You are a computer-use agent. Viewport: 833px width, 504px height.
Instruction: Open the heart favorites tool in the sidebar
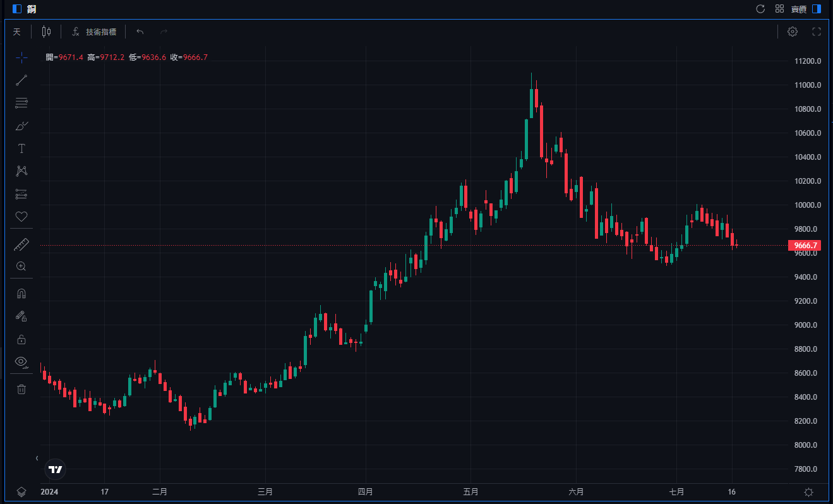(x=21, y=217)
